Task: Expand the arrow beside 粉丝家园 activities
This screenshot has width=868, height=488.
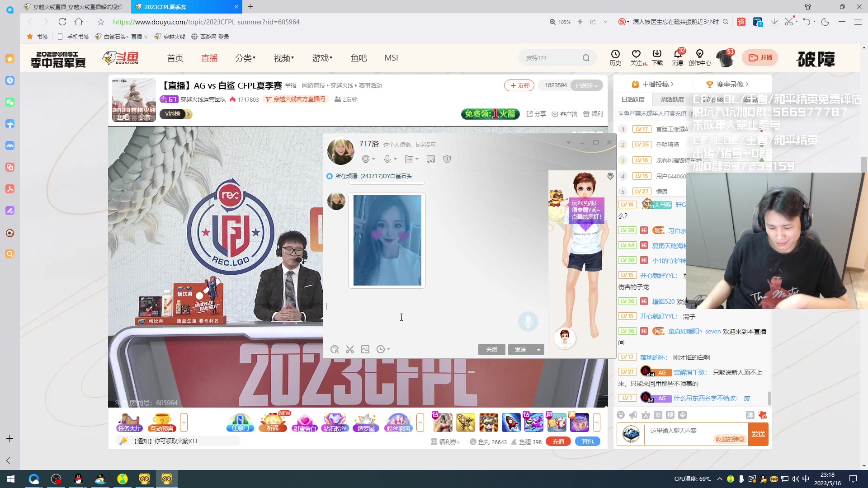Action: pos(420,422)
